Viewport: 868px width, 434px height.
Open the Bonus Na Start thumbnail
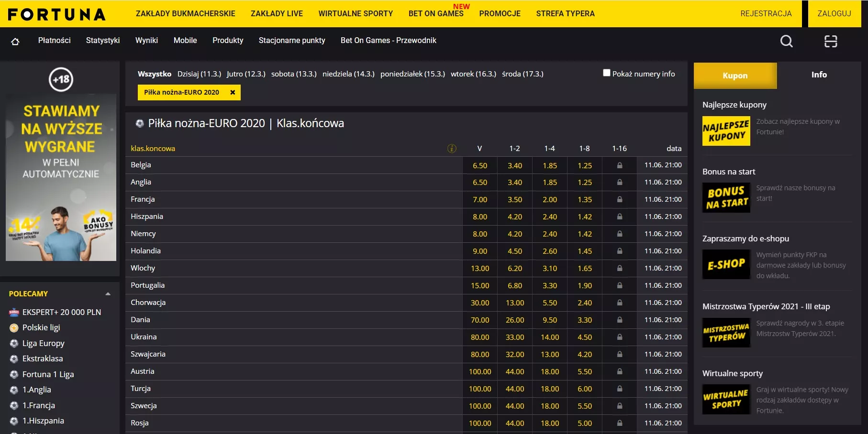click(726, 197)
